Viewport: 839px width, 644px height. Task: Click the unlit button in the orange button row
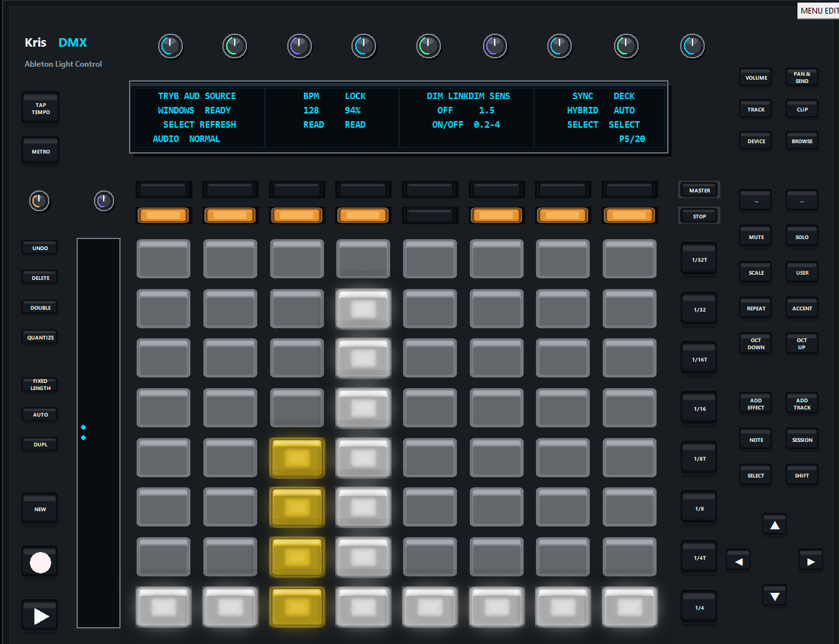[430, 215]
